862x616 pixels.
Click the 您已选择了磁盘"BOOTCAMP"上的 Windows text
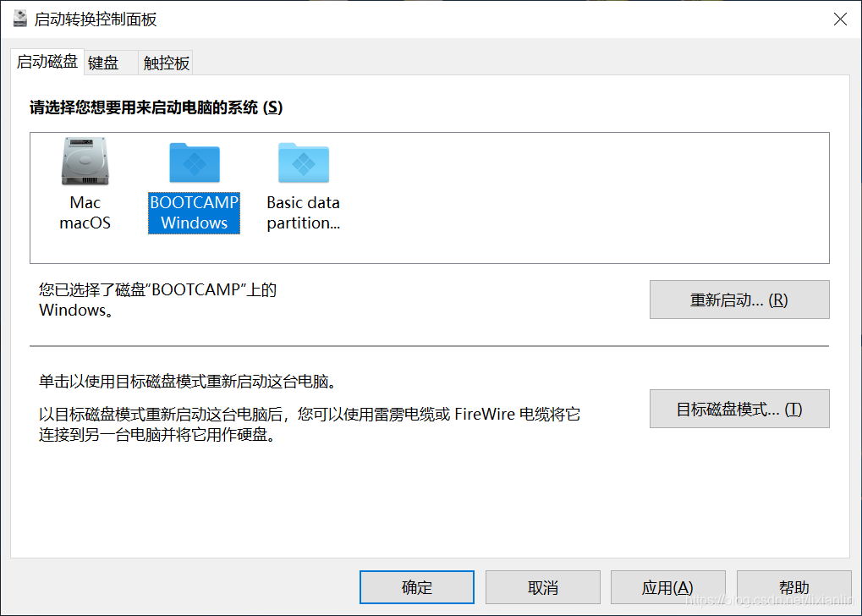[x=158, y=300]
